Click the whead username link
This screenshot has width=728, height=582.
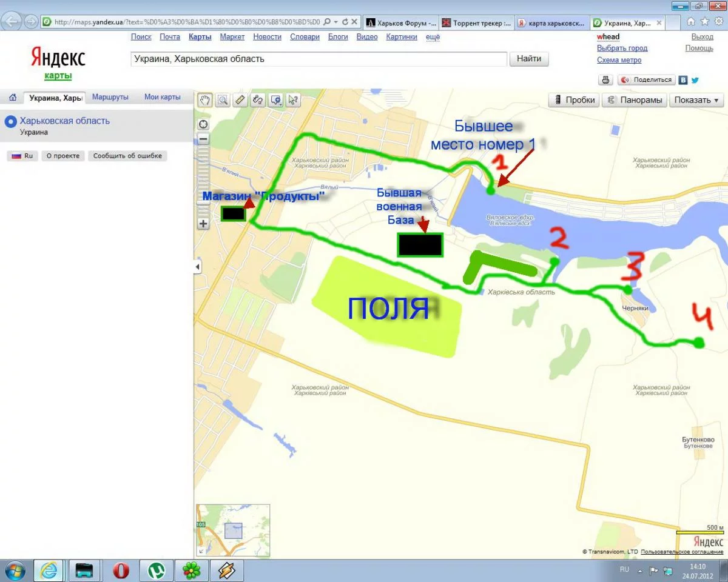(608, 37)
